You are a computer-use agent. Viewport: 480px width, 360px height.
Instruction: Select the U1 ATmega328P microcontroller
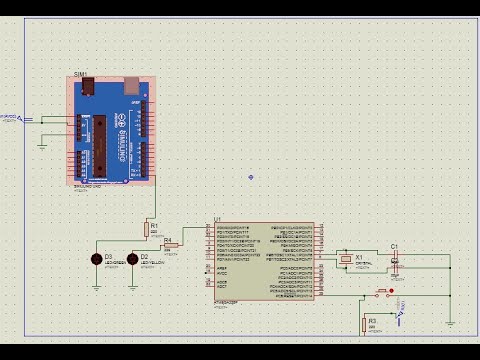click(264, 261)
